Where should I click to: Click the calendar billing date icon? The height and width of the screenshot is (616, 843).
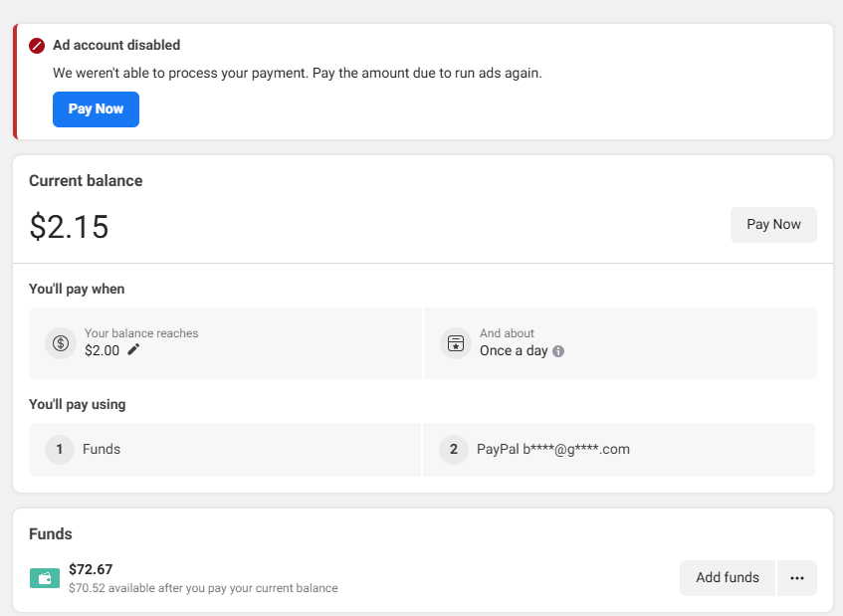point(456,343)
